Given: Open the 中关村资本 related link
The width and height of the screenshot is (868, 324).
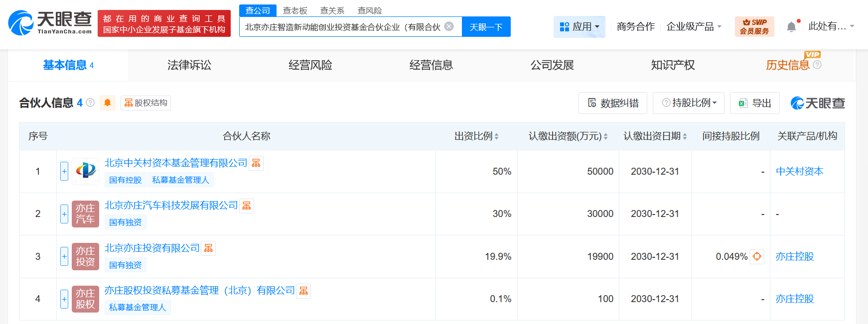Looking at the screenshot, I should (799, 171).
